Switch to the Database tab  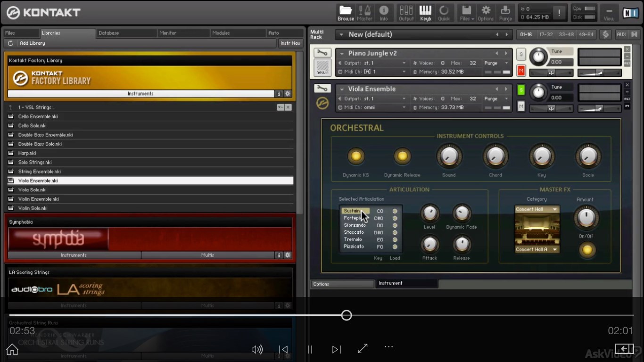109,33
